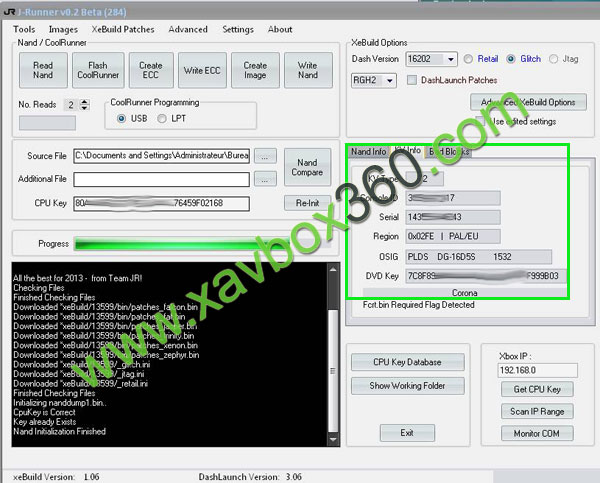Click the Create ECC button
Screen dimensions: 600x483
click(x=151, y=70)
